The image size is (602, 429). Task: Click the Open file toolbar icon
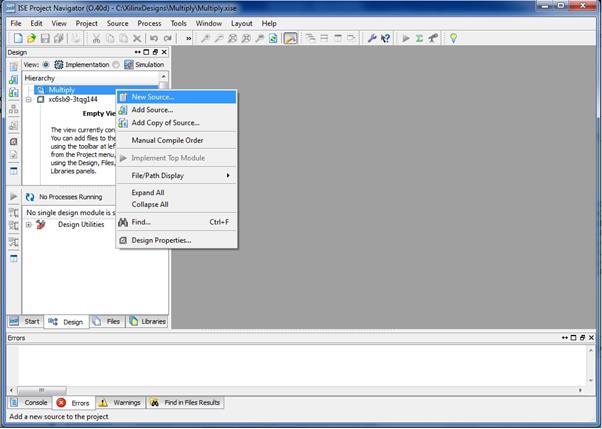[x=31, y=38]
